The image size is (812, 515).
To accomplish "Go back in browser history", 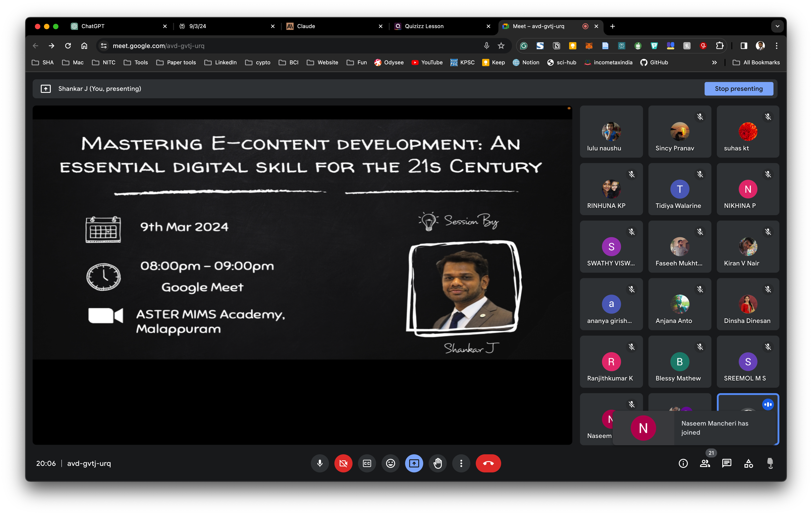I will pyautogui.click(x=35, y=46).
